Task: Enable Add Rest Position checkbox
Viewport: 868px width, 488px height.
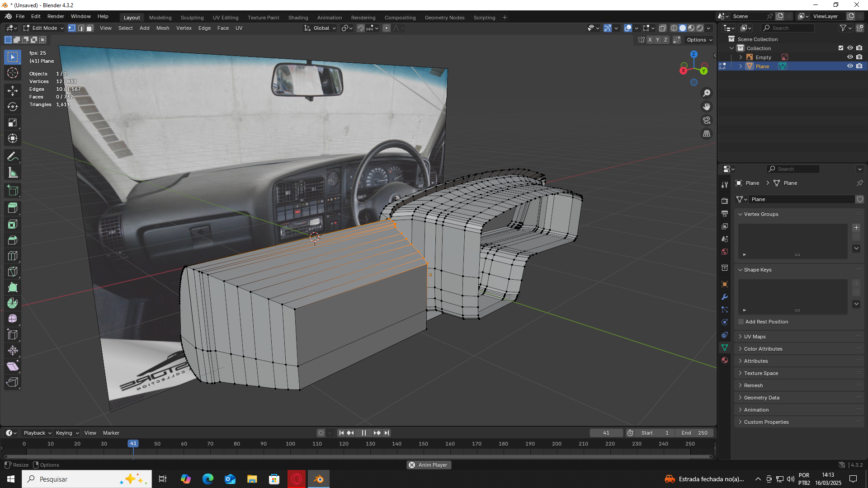Action: click(x=741, y=322)
